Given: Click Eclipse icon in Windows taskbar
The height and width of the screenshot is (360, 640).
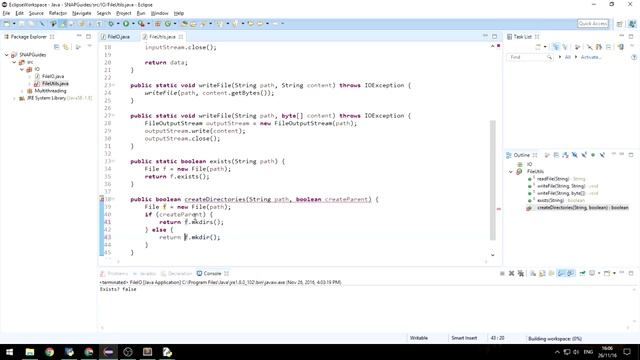Looking at the screenshot, I should coord(108,352).
